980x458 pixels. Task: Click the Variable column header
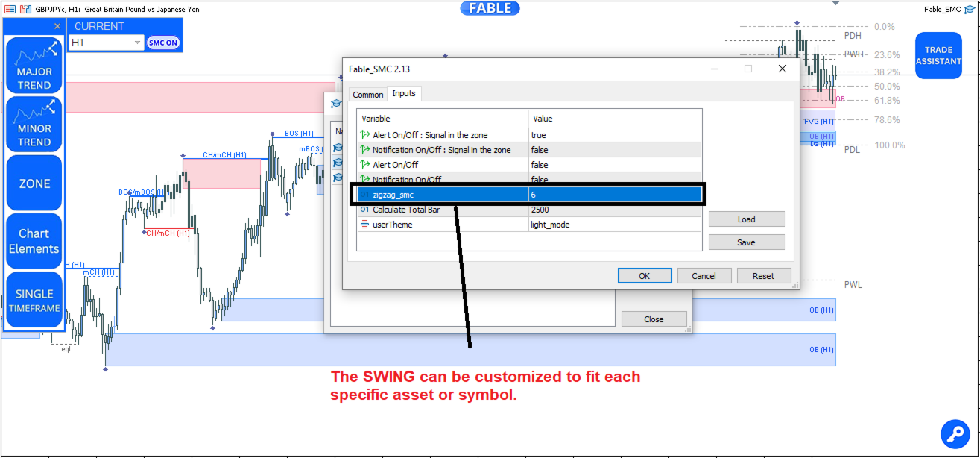[x=443, y=119]
